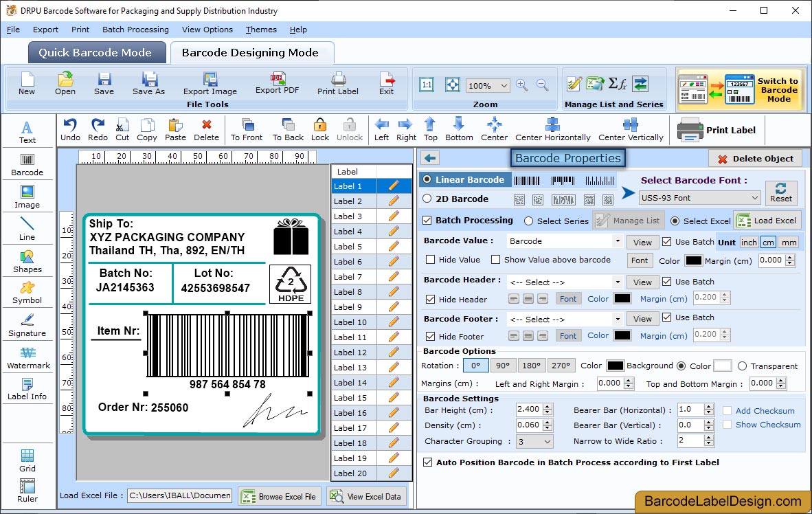Click View Excel Data button
The width and height of the screenshot is (812, 514).
tap(367, 496)
